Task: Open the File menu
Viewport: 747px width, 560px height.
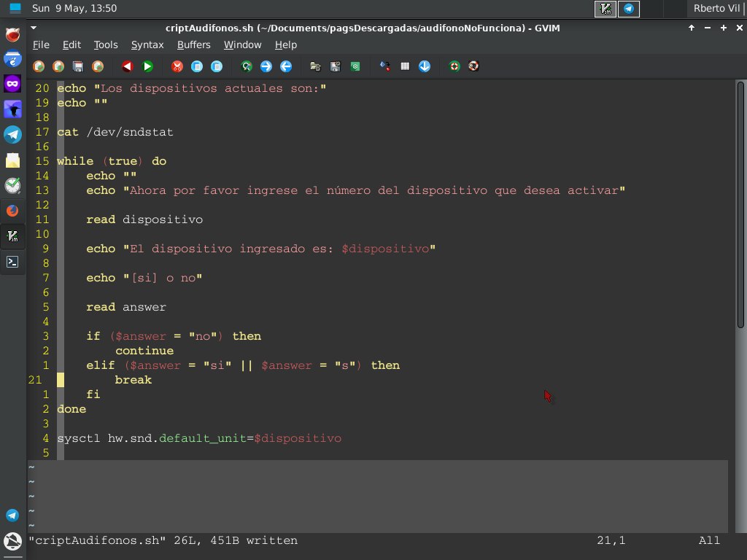Action: click(x=41, y=44)
